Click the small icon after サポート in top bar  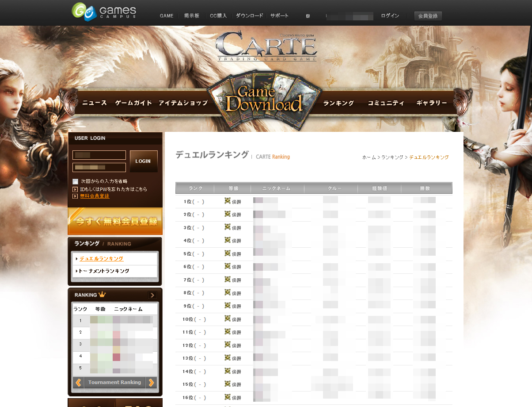click(308, 16)
